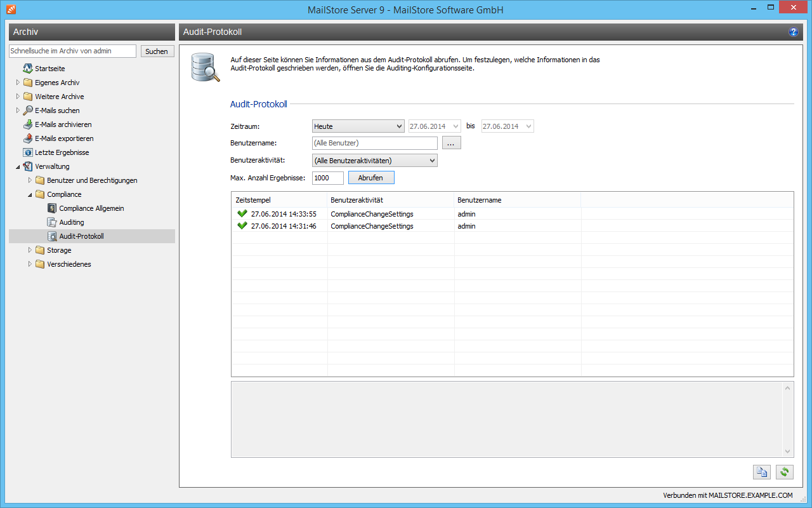
Task: Open the Benutzeraktivität dropdown
Action: coord(374,161)
